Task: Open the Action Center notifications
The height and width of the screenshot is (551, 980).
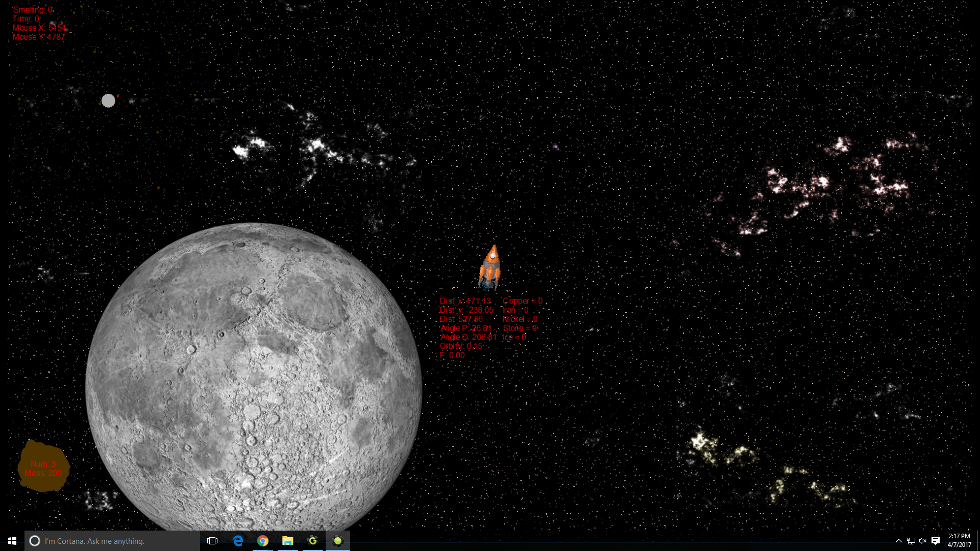Action: [936, 541]
